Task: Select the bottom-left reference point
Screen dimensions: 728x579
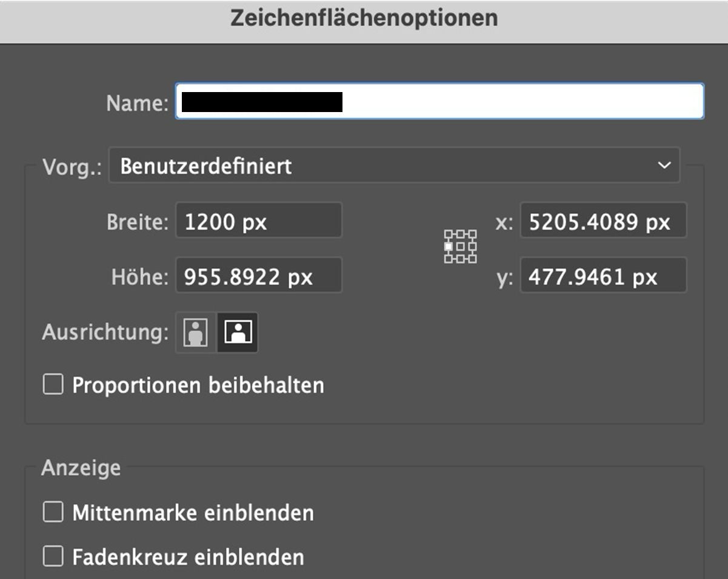Action: click(x=449, y=259)
